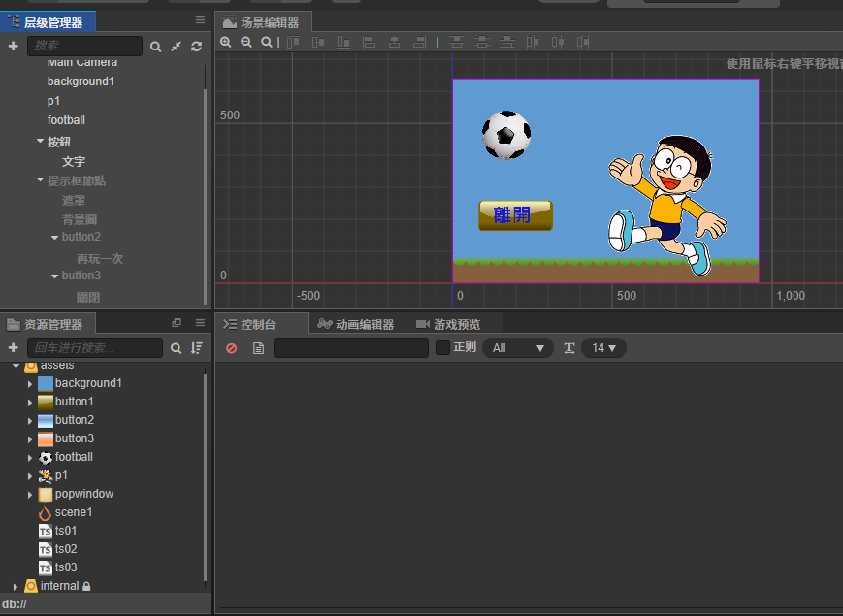Open the hierarchy panel hamburger menu

(x=200, y=20)
